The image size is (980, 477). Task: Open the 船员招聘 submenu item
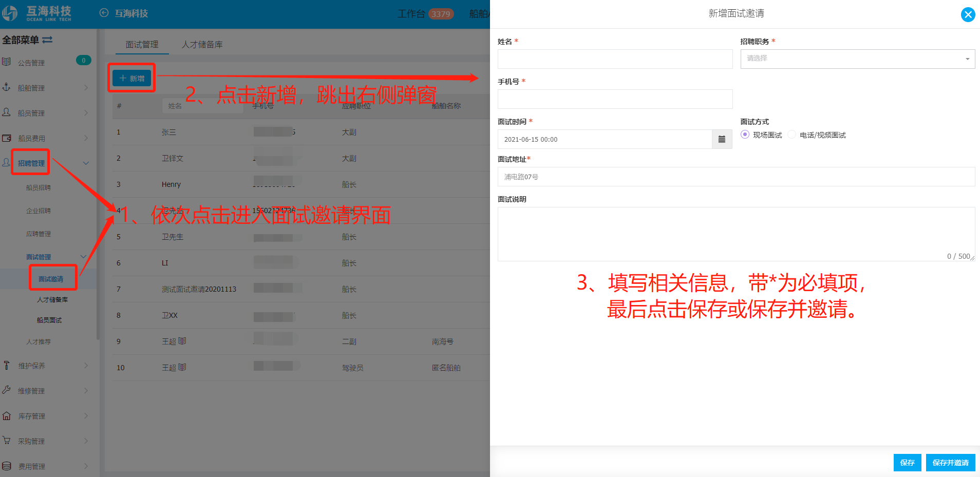click(x=39, y=187)
